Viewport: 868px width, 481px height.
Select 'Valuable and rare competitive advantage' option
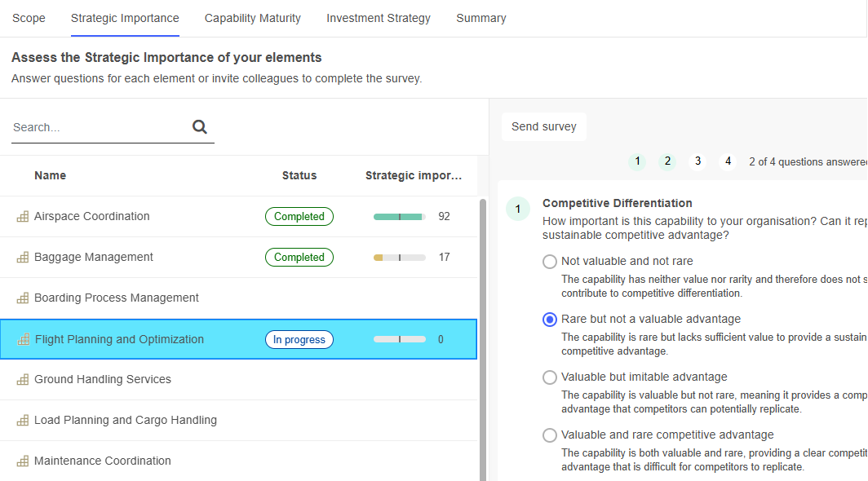tap(550, 435)
